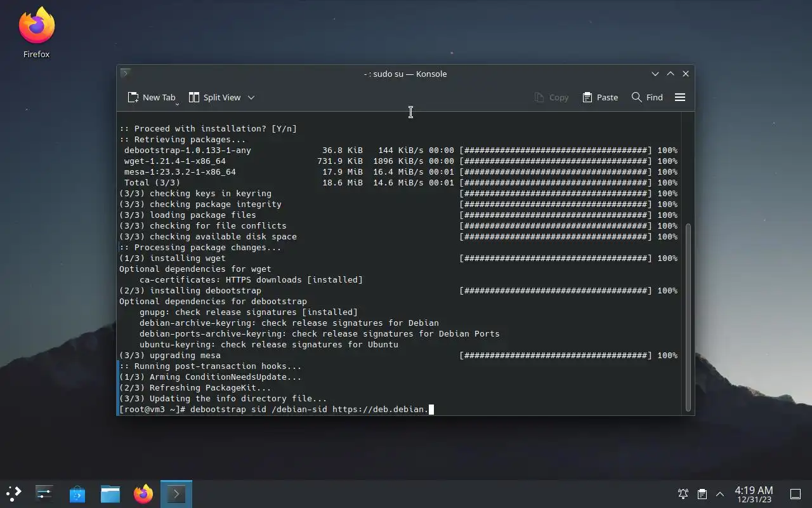This screenshot has height=508, width=812.
Task: Click the 'Optional dependencies for wget' line
Action: (x=195, y=269)
